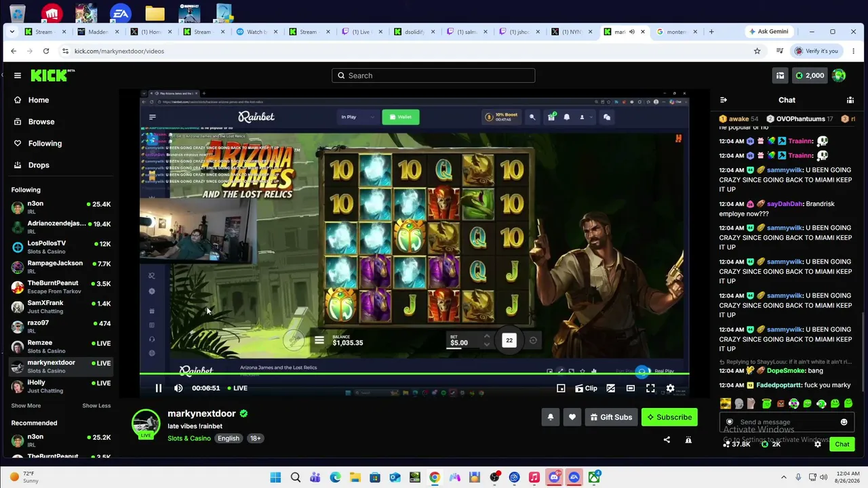Switch to the Madden tab
The height and width of the screenshot is (488, 868).
pos(98,32)
